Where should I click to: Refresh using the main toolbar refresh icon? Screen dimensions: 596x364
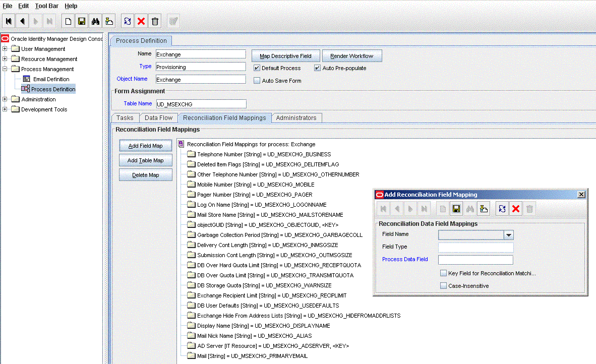128,21
